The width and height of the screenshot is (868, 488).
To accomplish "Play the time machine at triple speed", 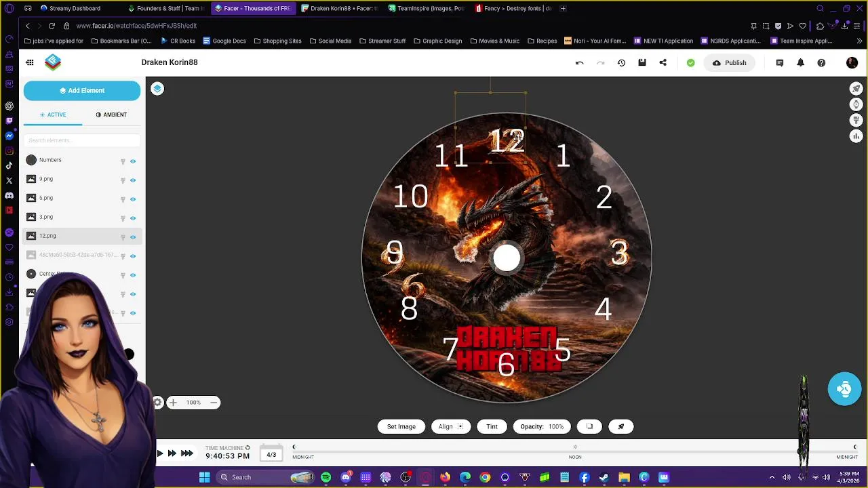I will point(187,453).
